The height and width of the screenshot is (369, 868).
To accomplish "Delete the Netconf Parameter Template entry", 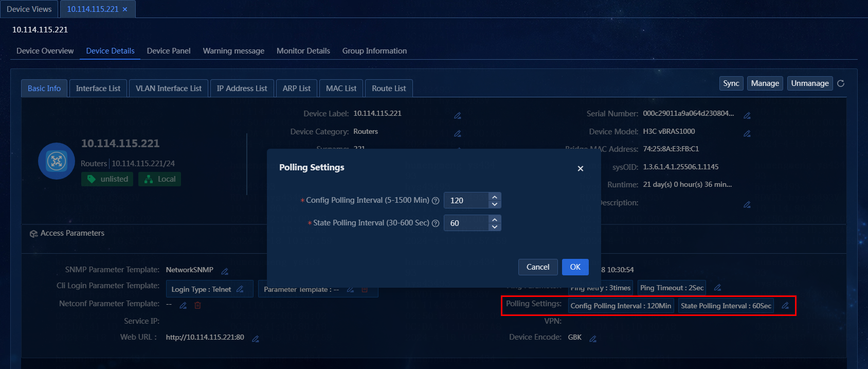I will point(197,305).
